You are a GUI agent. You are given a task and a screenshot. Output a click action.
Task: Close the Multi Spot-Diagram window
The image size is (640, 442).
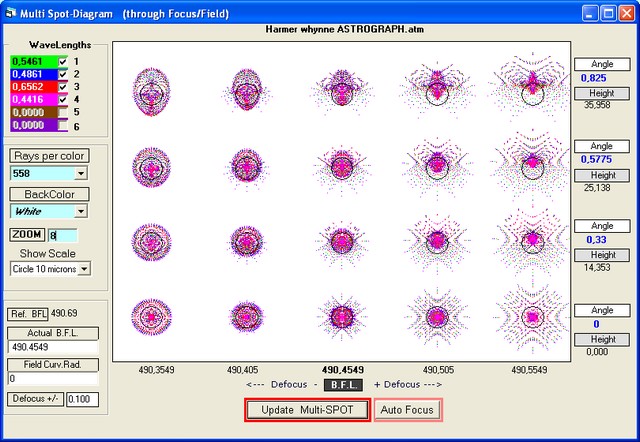(x=627, y=13)
